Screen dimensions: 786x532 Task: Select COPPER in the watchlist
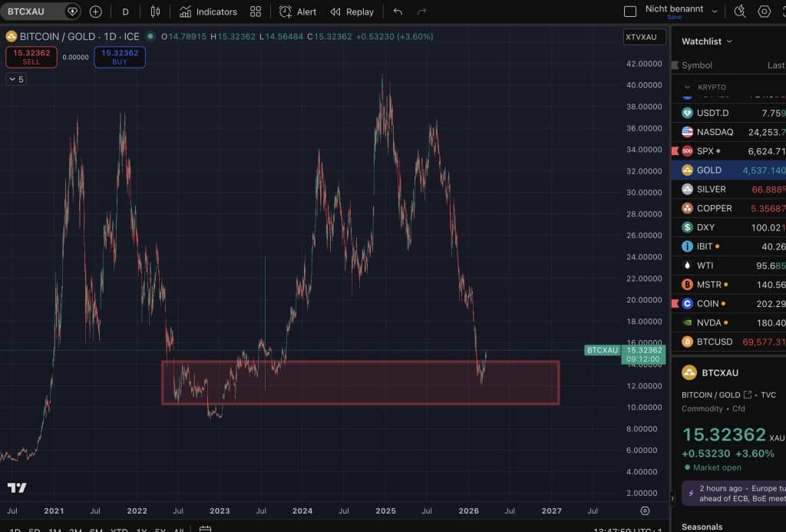[729, 209]
